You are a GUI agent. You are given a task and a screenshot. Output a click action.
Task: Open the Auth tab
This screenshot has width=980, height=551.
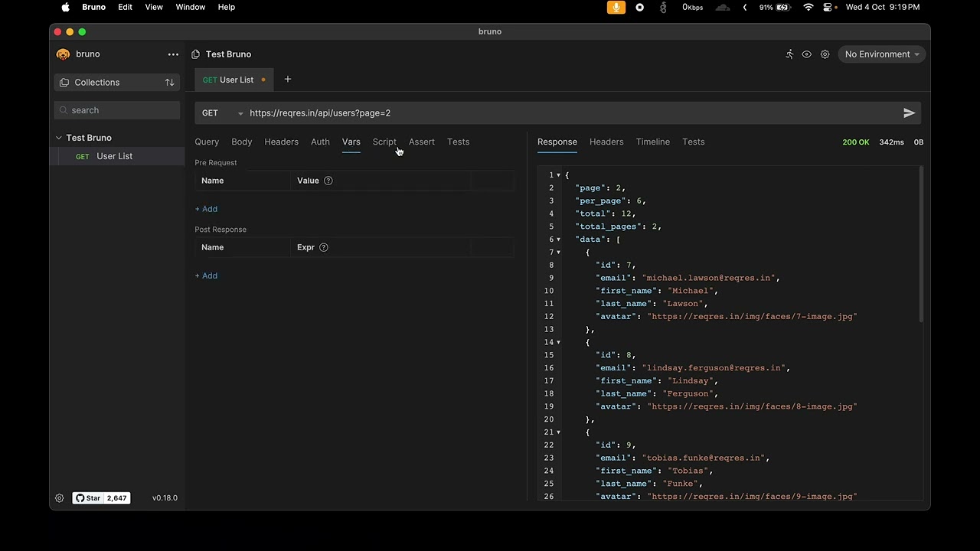coord(320,142)
